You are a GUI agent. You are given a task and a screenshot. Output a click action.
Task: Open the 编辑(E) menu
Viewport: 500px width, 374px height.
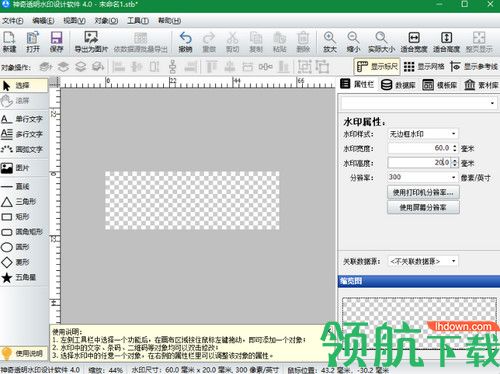pos(43,21)
